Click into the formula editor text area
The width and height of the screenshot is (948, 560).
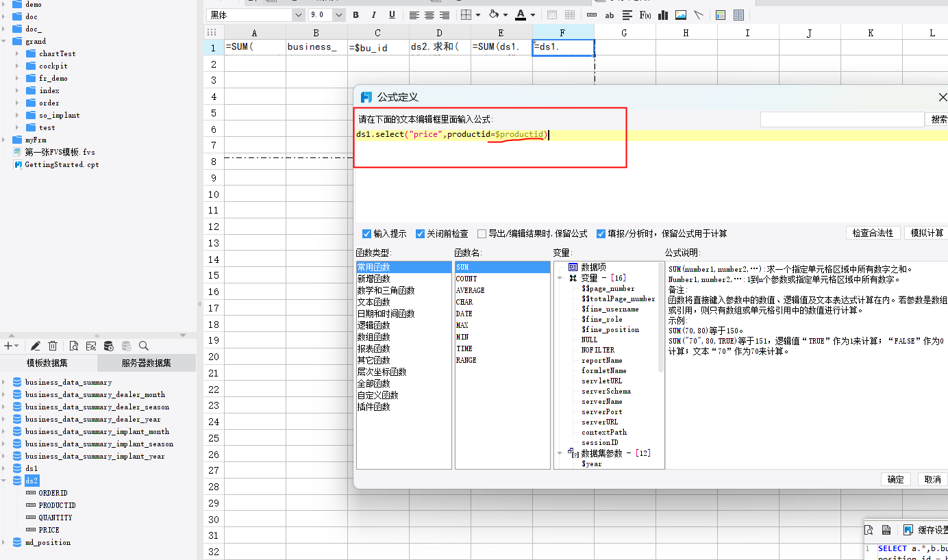651,175
